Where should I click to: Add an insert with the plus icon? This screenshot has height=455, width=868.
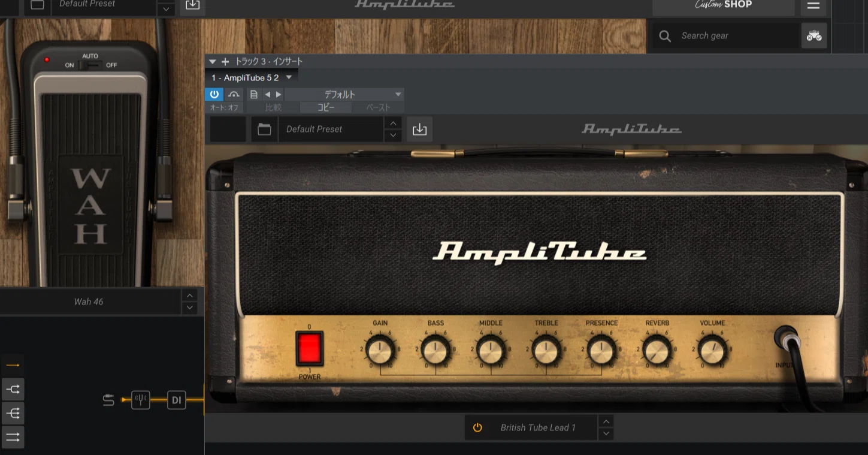[225, 61]
